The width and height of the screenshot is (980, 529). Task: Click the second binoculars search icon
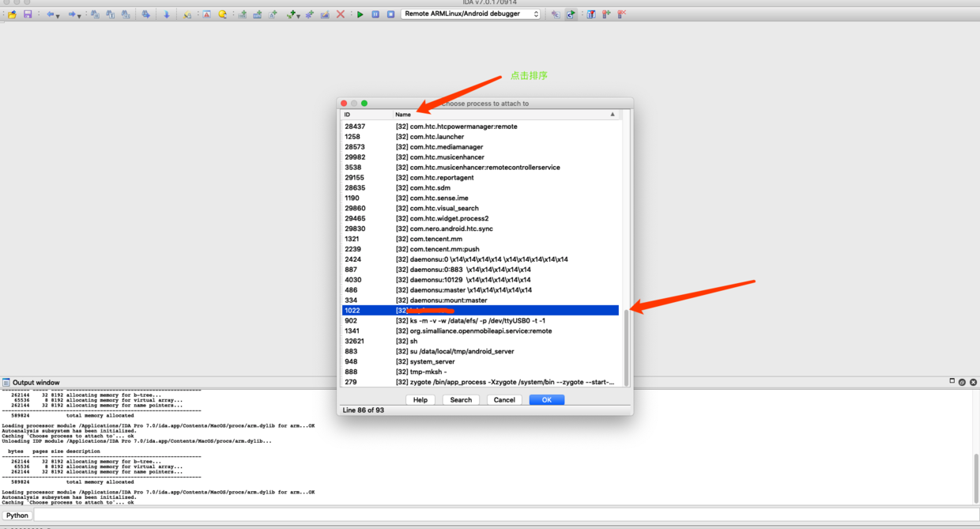tap(110, 14)
